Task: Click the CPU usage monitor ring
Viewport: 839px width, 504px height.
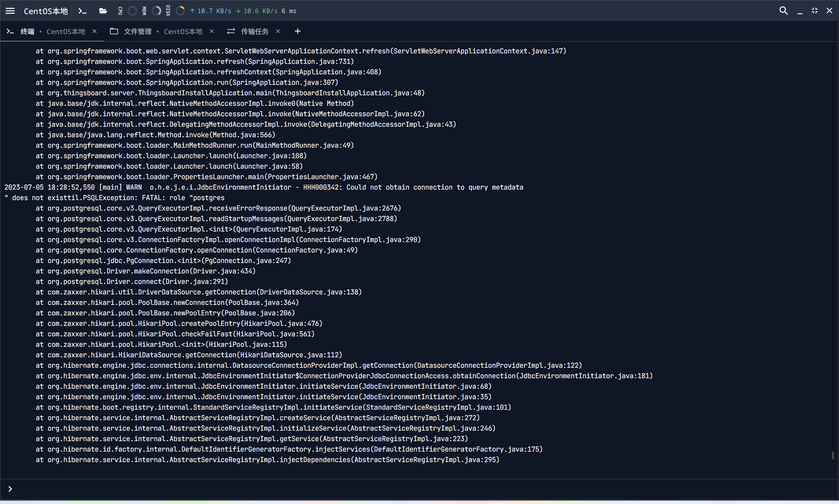Action: pos(132,10)
